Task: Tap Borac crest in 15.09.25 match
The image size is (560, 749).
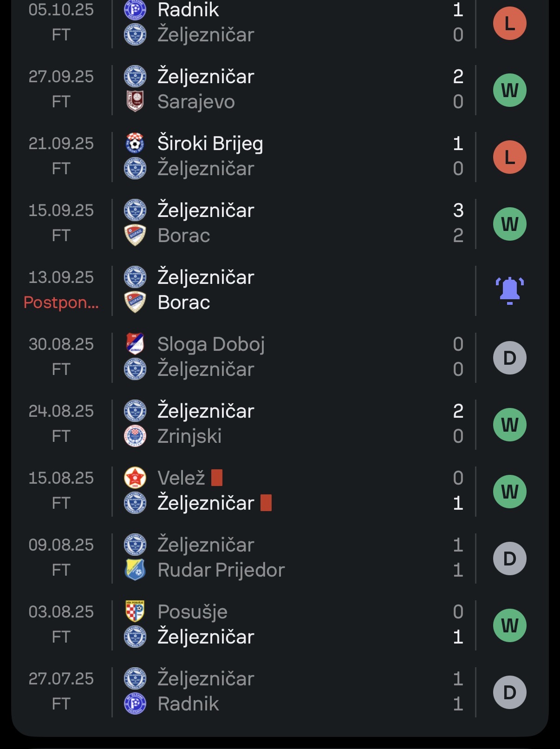Action: (135, 235)
